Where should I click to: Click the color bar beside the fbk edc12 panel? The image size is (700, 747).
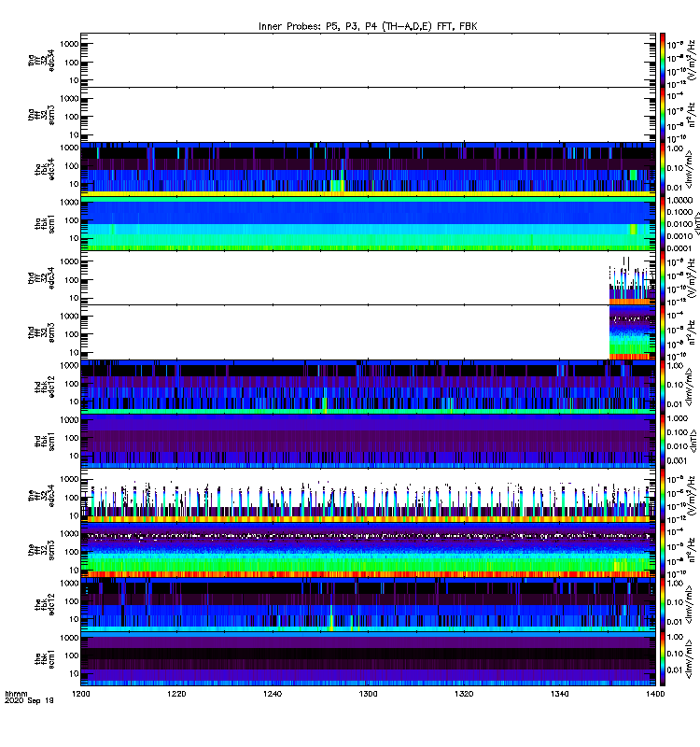(663, 604)
